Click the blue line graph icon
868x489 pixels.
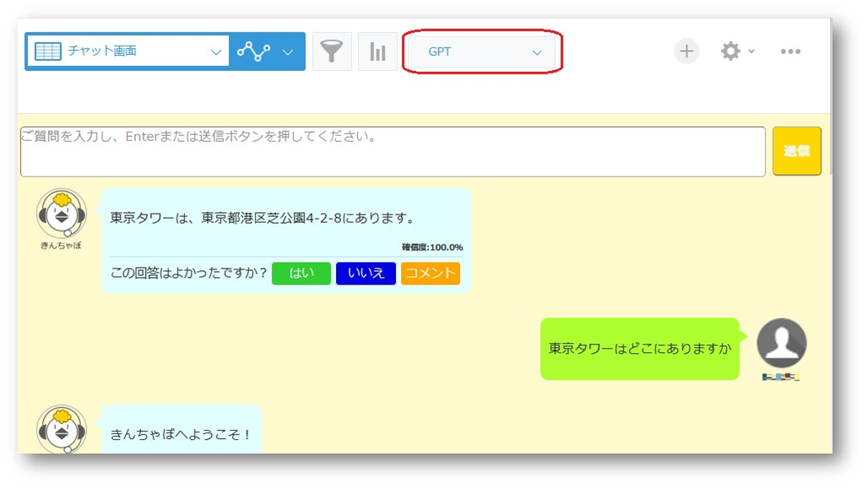pyautogui.click(x=253, y=52)
